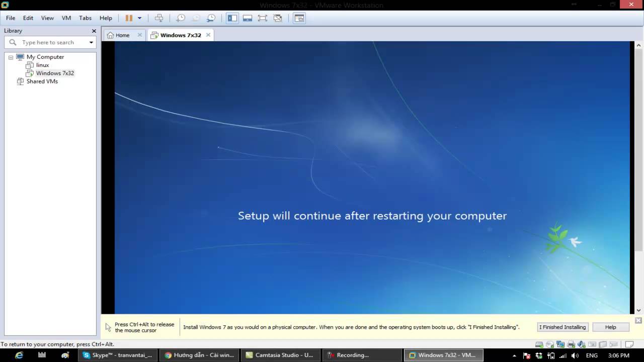Viewport: 644px width, 362px height.
Task: Click the message log note icon
Action: click(629, 344)
